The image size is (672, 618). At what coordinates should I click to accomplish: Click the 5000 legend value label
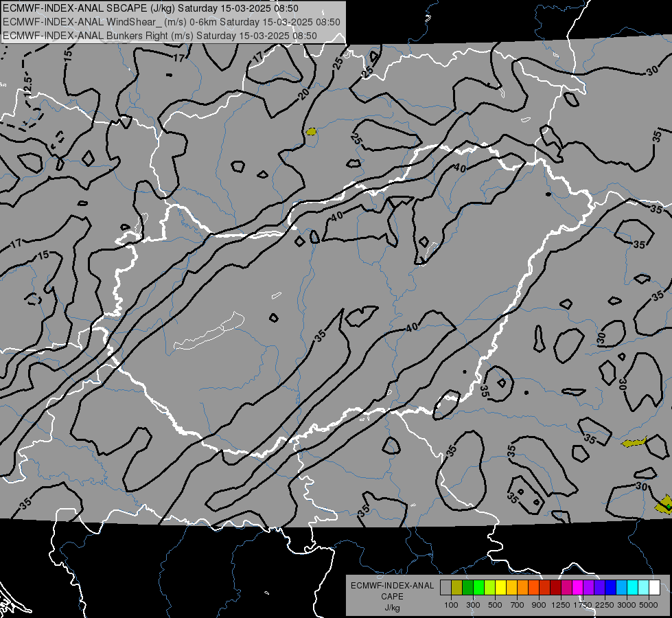[649, 605]
